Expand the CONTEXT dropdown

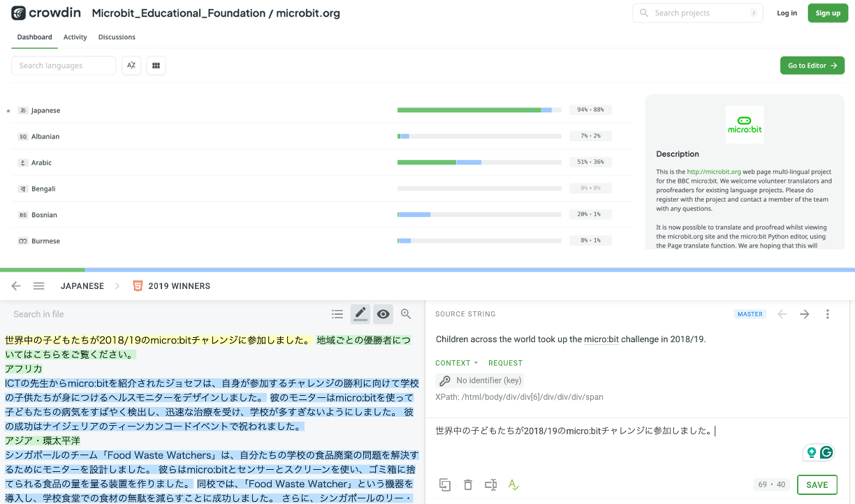(x=457, y=363)
